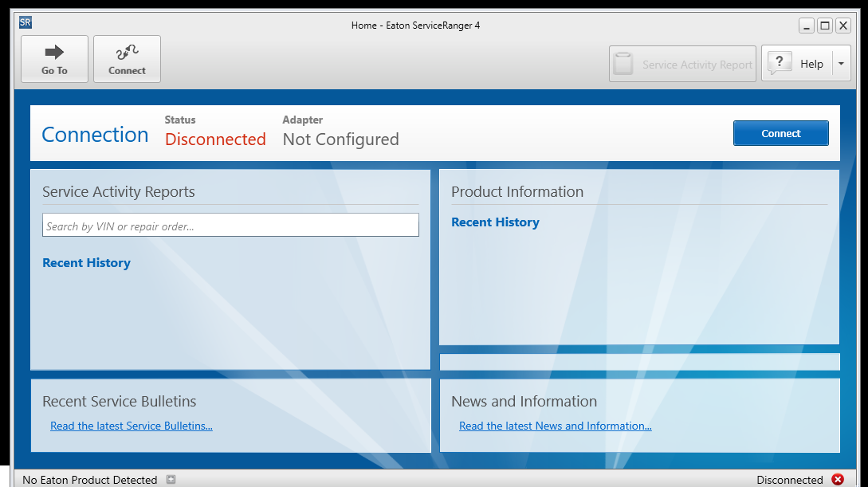Click the No Eaton Product Detected status text

point(89,480)
